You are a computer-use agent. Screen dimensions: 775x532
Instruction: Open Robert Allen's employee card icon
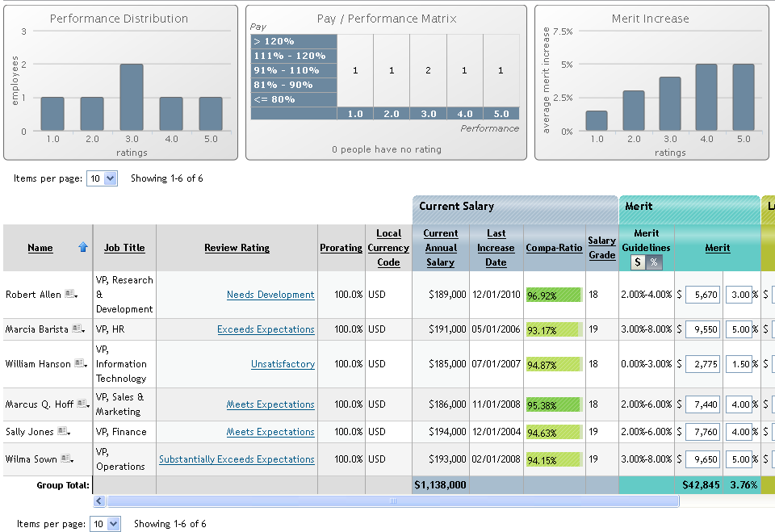[69, 295]
